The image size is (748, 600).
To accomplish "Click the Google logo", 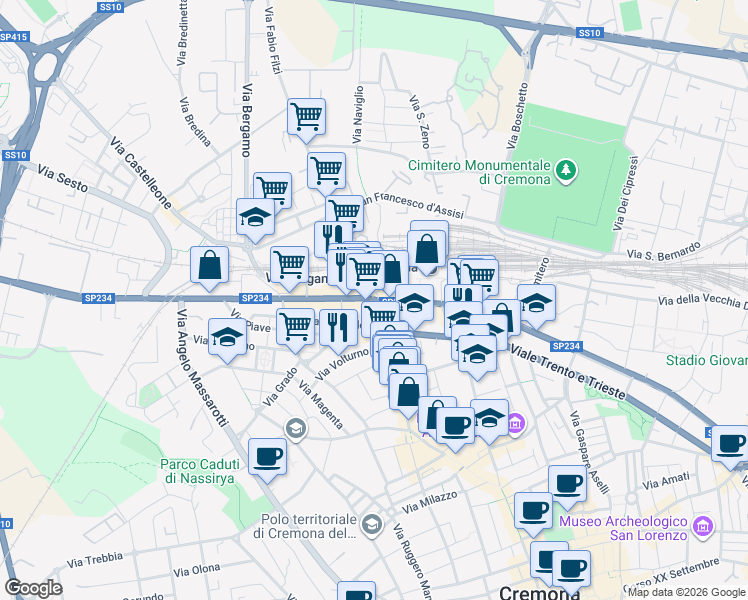I will [x=33, y=588].
